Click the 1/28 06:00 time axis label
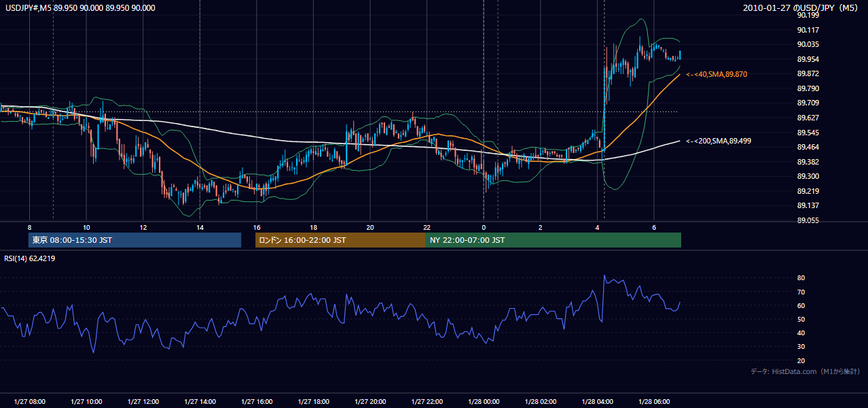Screen dimensions: 868x408 click(653, 402)
